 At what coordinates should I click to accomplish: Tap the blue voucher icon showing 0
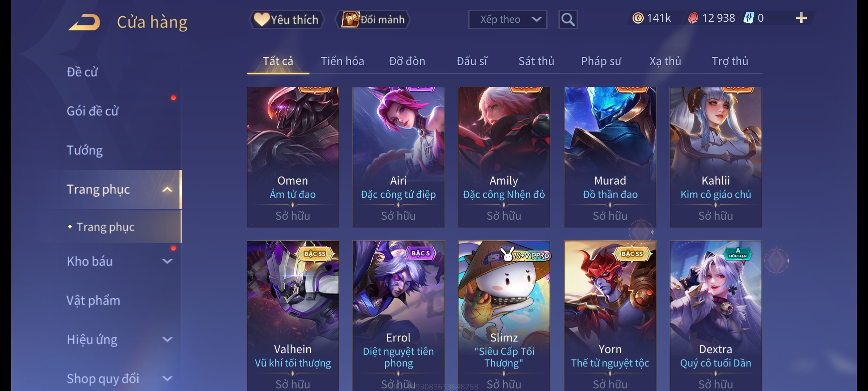tap(748, 18)
